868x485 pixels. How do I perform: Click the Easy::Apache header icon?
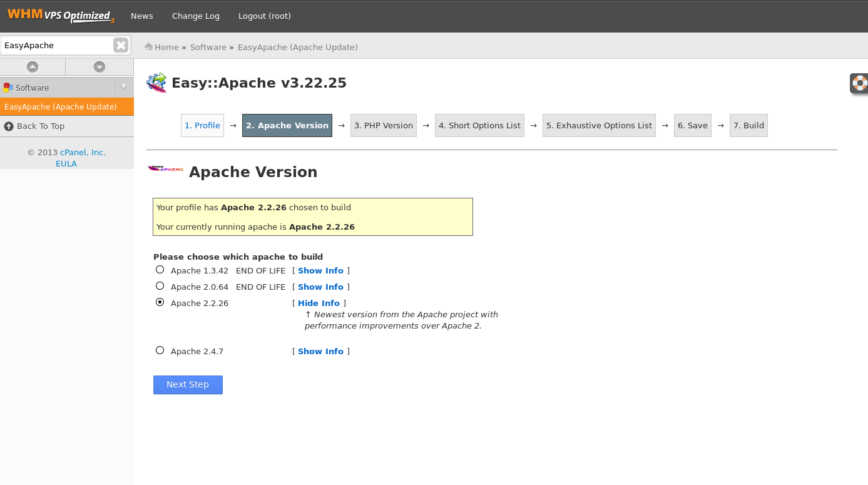click(x=156, y=83)
